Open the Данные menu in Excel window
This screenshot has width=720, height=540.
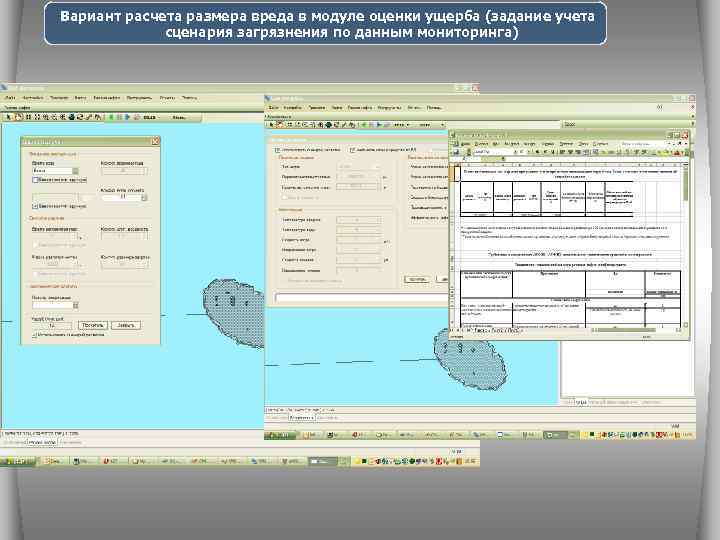[566, 144]
